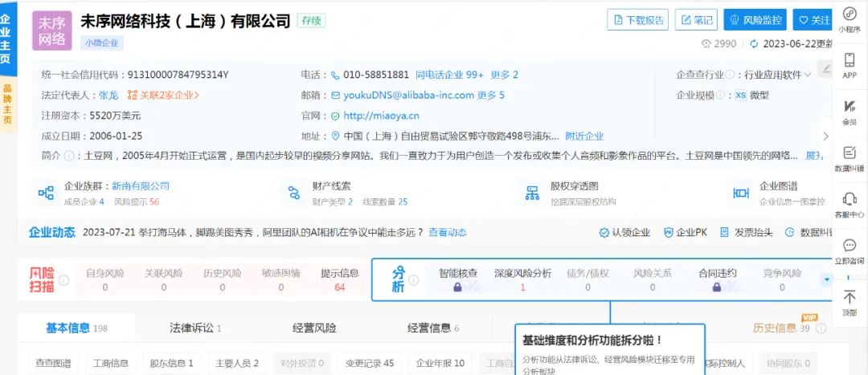Select the 基本信息 198 tab
Viewport: 868px width, 375px height.
[x=76, y=328]
